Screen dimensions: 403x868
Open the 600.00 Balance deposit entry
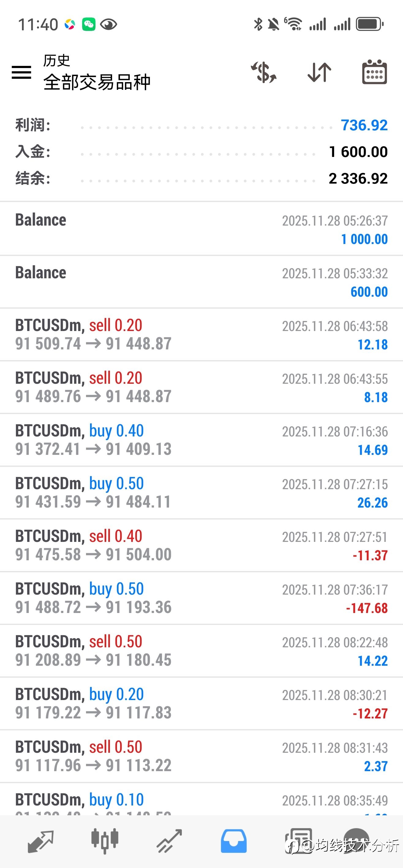201,282
